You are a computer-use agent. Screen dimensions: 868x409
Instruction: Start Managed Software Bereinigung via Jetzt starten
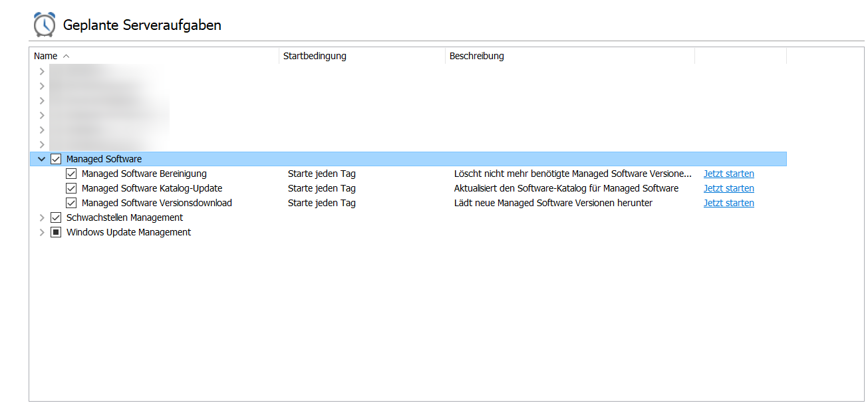pos(728,174)
